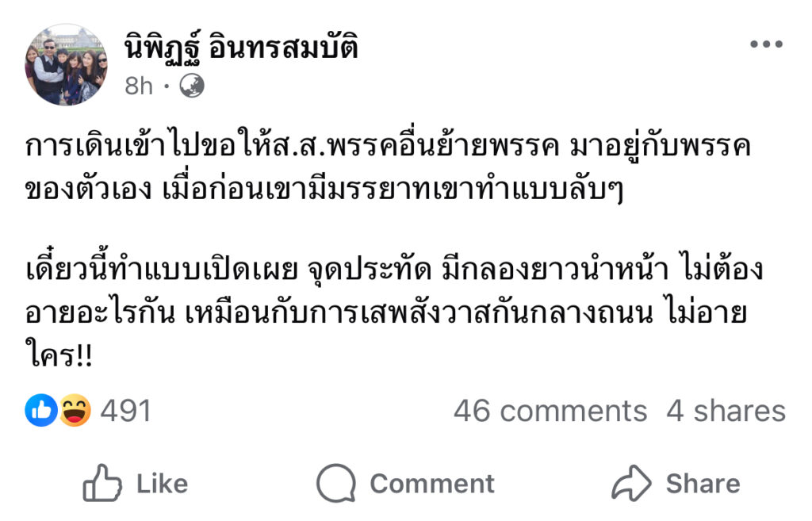Click the laughing Haha reaction emoji
Viewport: 812px width, 521px height.
(x=75, y=411)
